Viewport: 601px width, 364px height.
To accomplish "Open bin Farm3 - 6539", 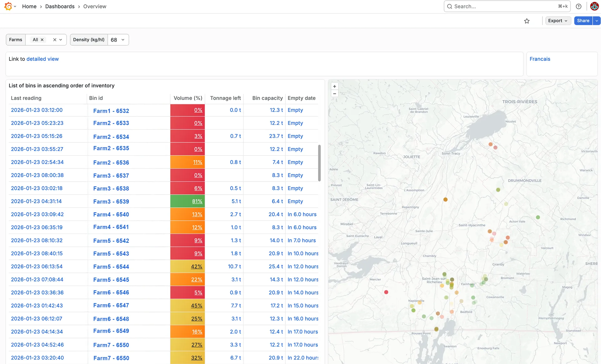I will (111, 202).
